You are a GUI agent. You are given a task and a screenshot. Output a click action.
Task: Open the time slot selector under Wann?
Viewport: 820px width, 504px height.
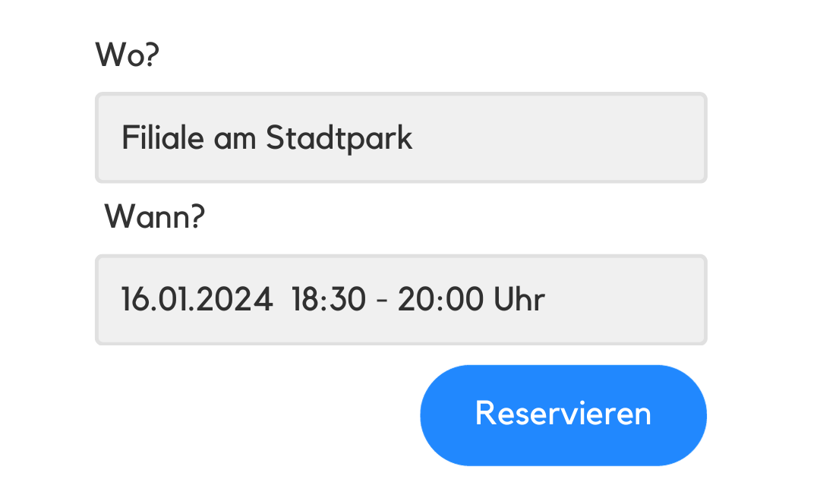pyautogui.click(x=401, y=300)
